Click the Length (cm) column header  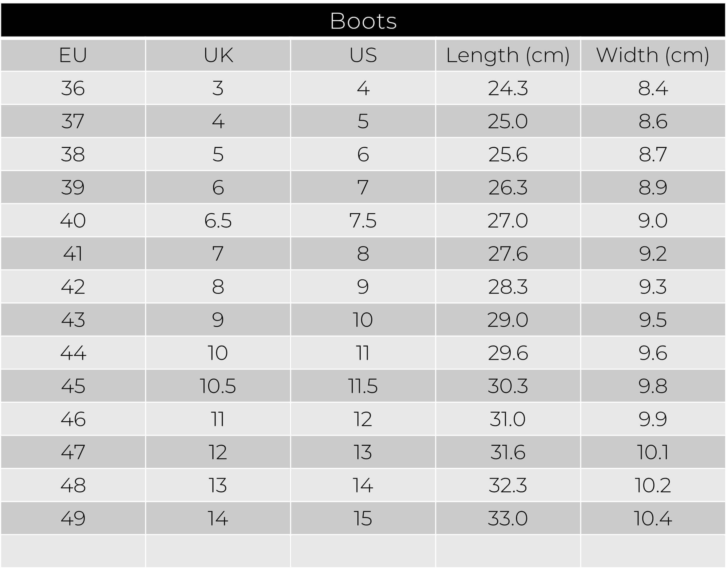tap(508, 55)
